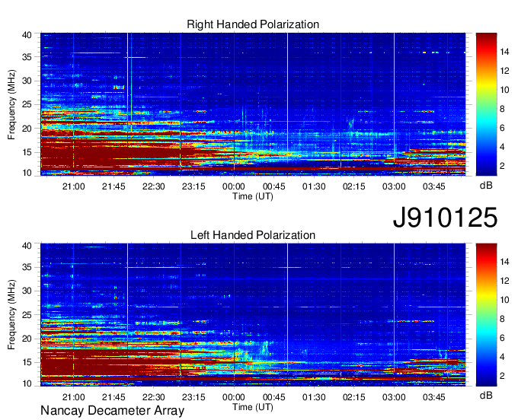Click Frequency (MHz) axis label of Right Handed plot
Screen dimensions: 518x420
point(11,104)
